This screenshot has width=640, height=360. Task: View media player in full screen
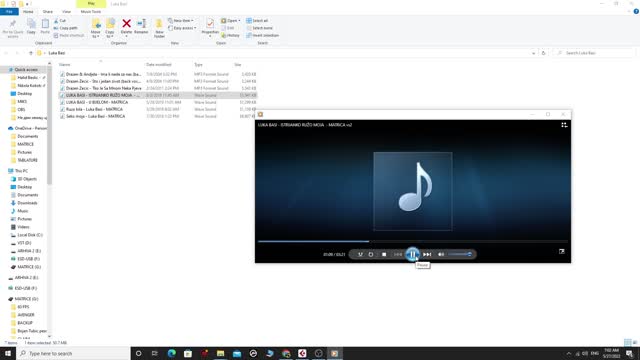coord(562,251)
